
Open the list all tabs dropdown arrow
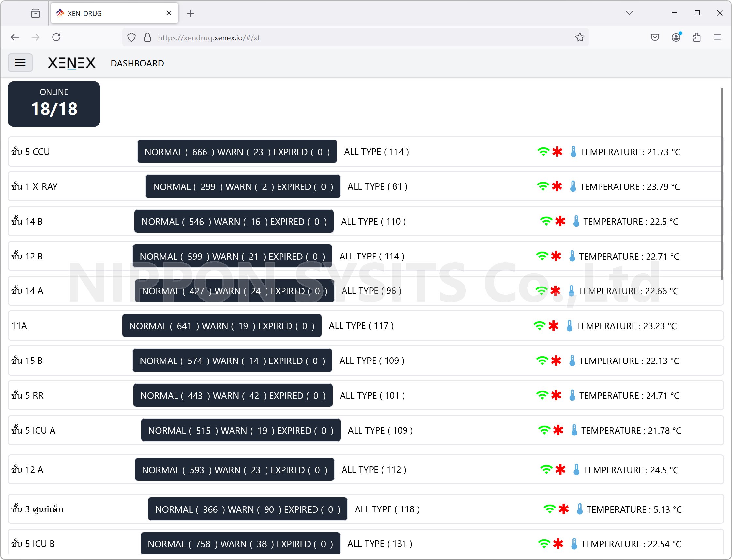tap(629, 13)
